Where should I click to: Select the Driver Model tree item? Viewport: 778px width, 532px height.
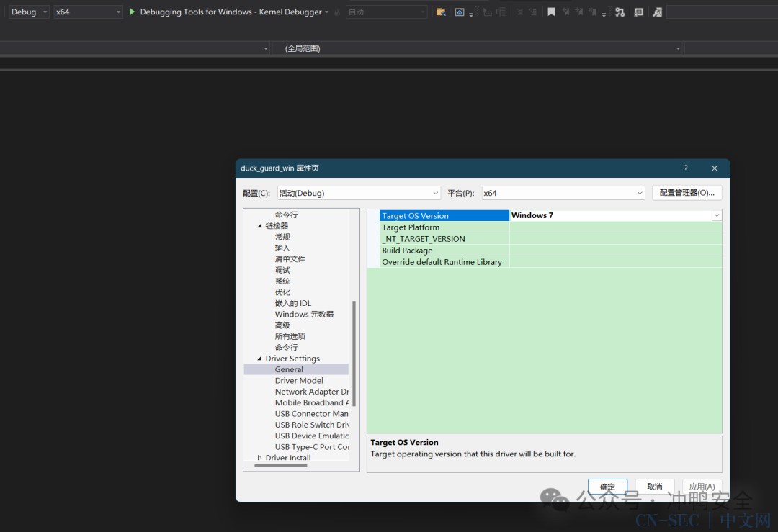click(x=299, y=380)
